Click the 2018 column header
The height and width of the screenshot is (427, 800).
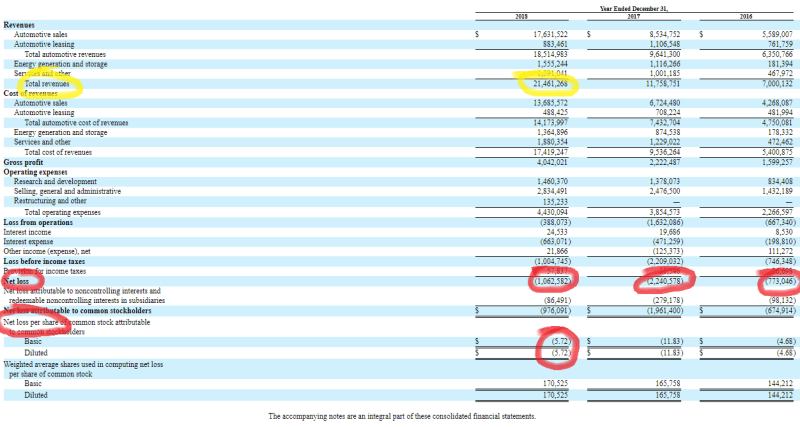[x=518, y=17]
